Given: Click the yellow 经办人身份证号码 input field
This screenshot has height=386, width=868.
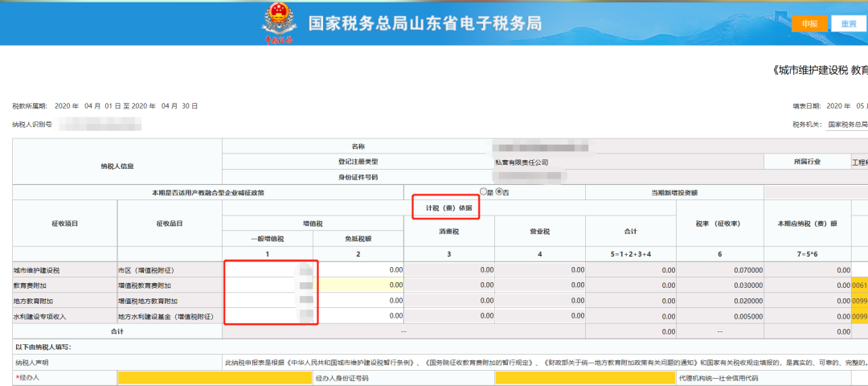Looking at the screenshot, I should tap(585, 378).
